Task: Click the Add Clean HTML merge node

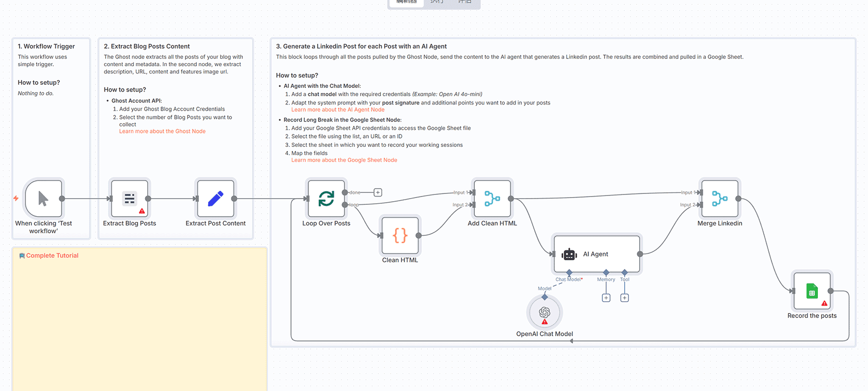Action: 492,199
